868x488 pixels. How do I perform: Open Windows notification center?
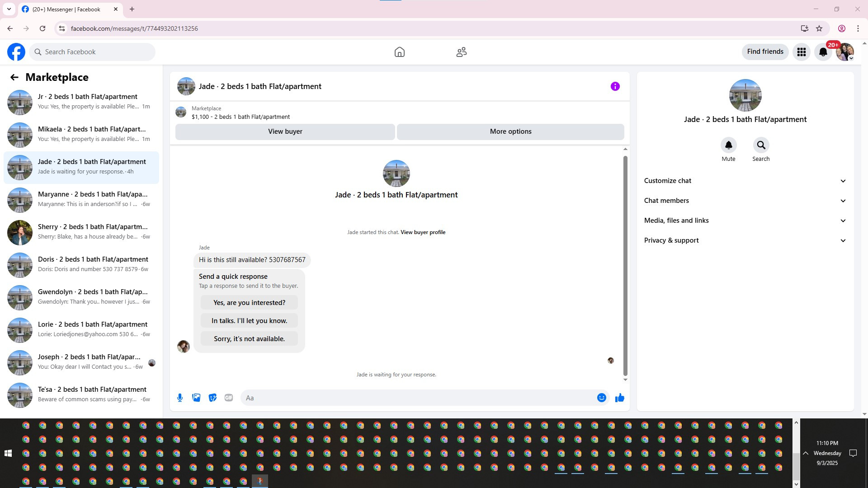[853, 453]
